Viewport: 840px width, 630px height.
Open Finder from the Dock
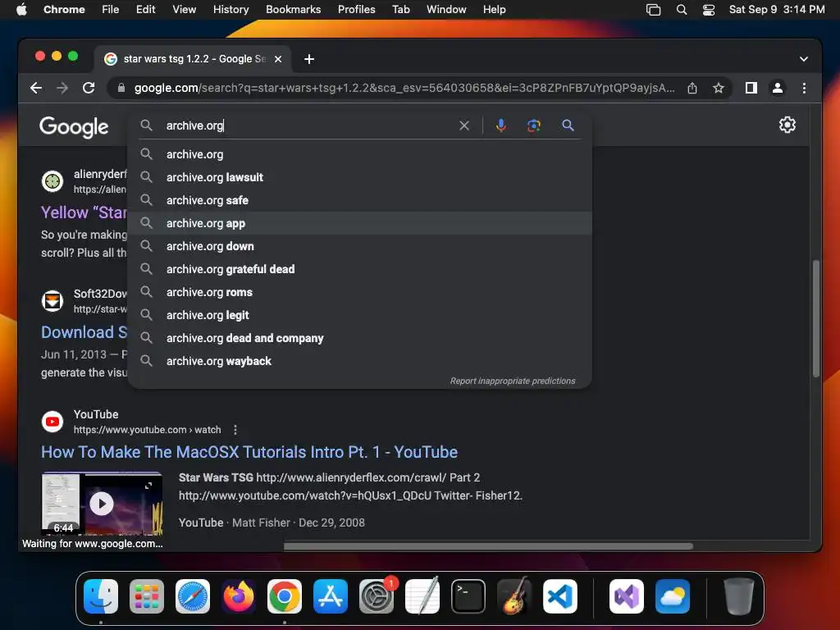pos(101,596)
